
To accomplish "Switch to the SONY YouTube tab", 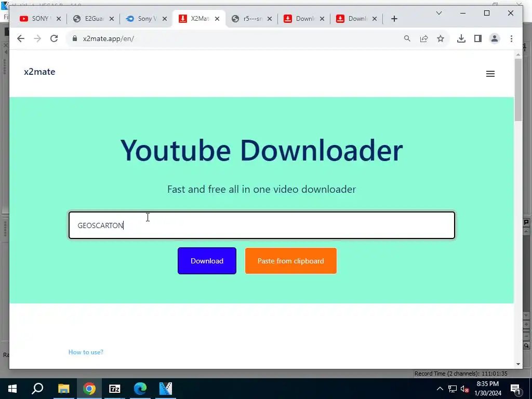I will [40, 19].
